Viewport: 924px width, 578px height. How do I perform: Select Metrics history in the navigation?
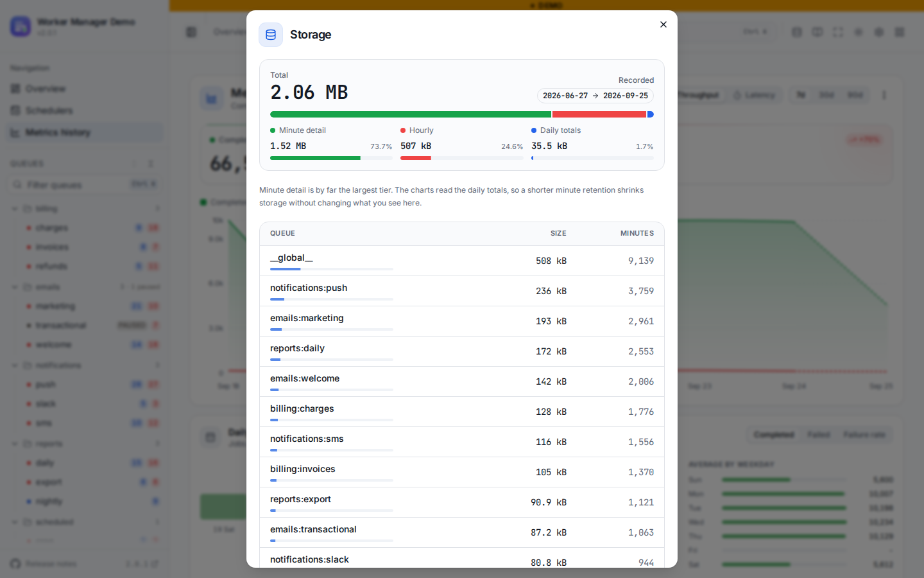[84, 132]
